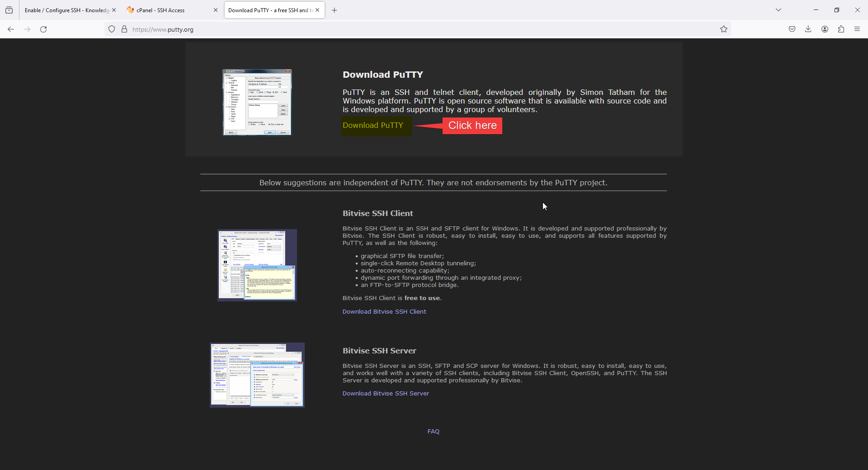
Task: Click the Save to Pocket icon
Action: click(792, 29)
